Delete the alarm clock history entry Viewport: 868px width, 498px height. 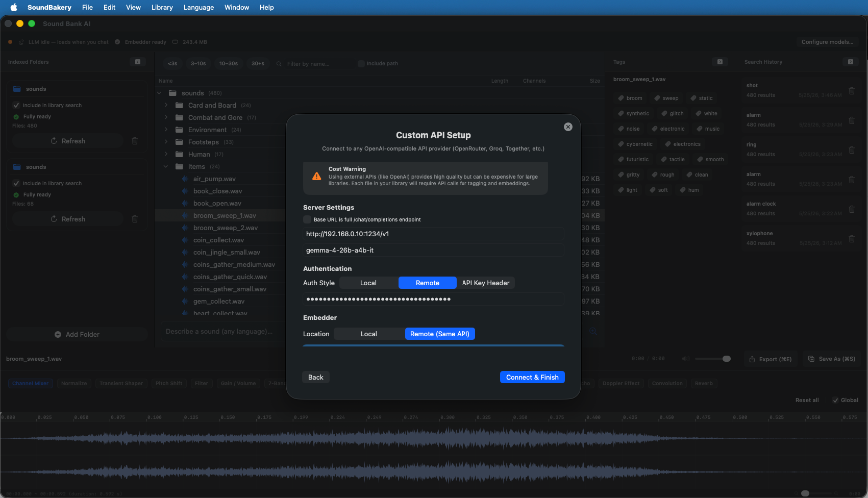852,209
